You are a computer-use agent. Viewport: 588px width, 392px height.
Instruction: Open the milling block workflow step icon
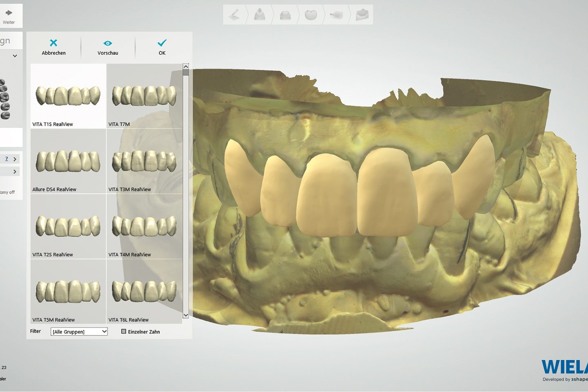[x=336, y=15]
